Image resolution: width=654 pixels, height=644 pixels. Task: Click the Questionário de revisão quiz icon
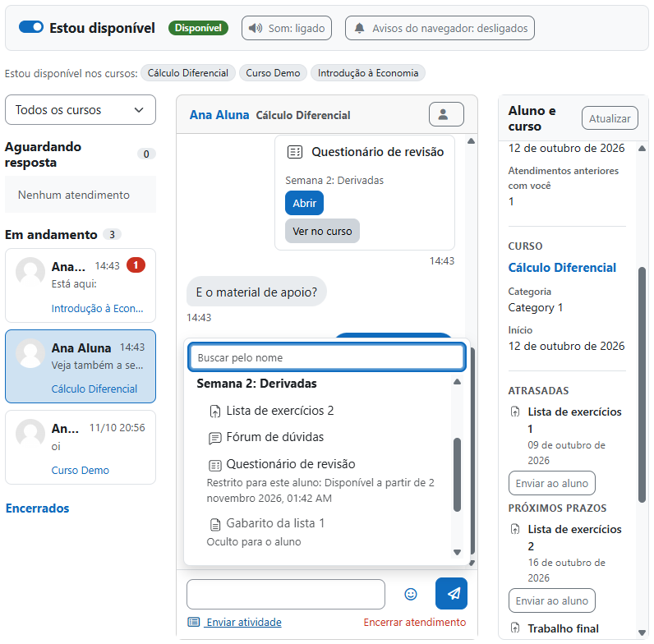pos(214,465)
